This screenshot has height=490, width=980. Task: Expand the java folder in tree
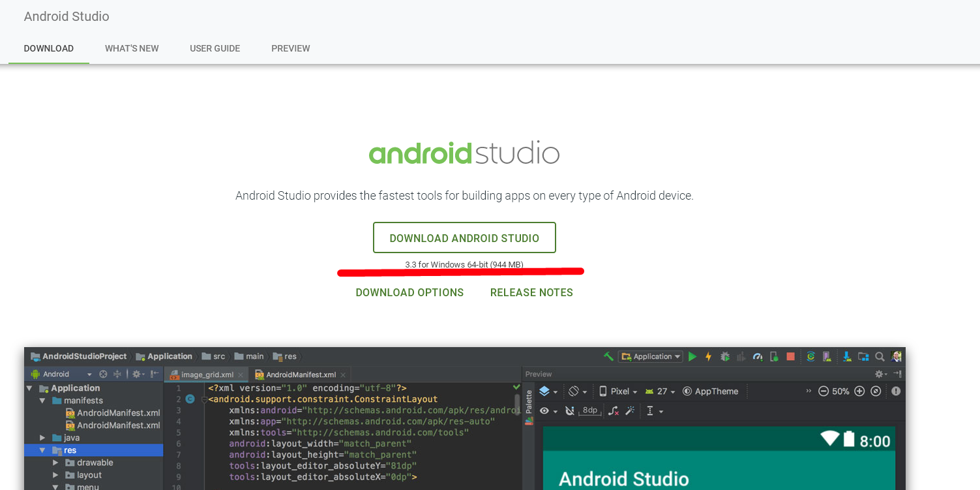pos(42,438)
